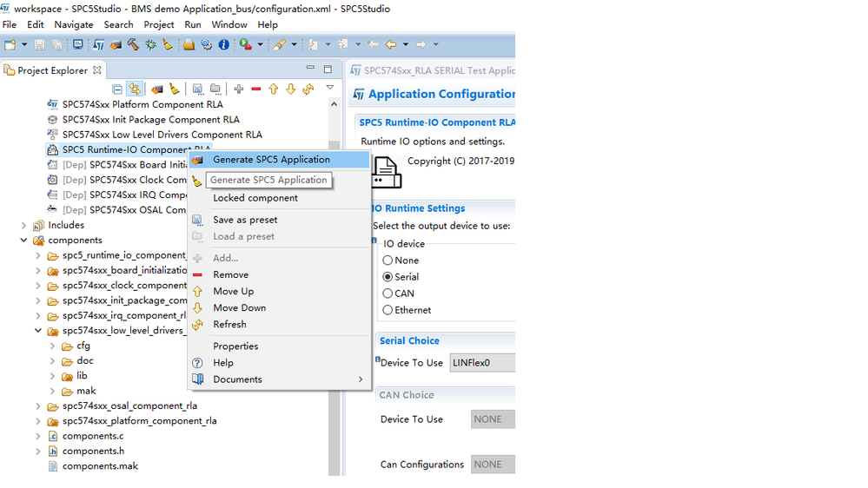This screenshot has width=868, height=488.
Task: Choose Generate SPC5 Application in context menu
Action: (x=279, y=160)
